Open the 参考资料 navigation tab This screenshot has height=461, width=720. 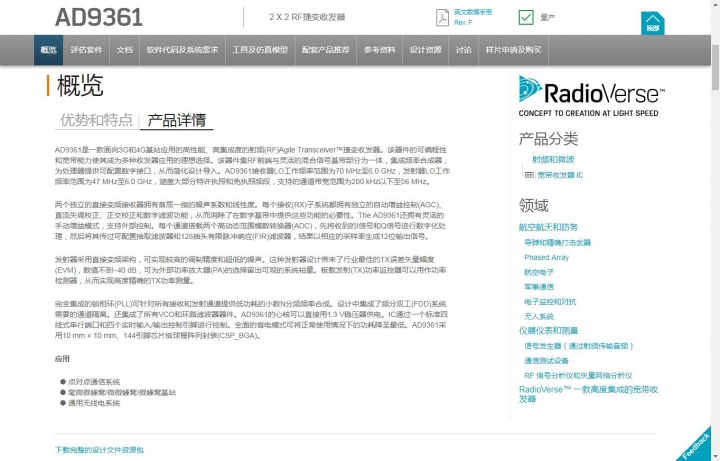[x=379, y=50]
